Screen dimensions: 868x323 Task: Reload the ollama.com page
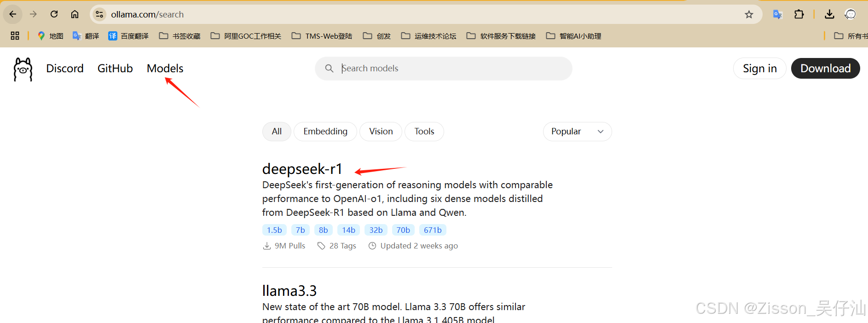pyautogui.click(x=54, y=14)
